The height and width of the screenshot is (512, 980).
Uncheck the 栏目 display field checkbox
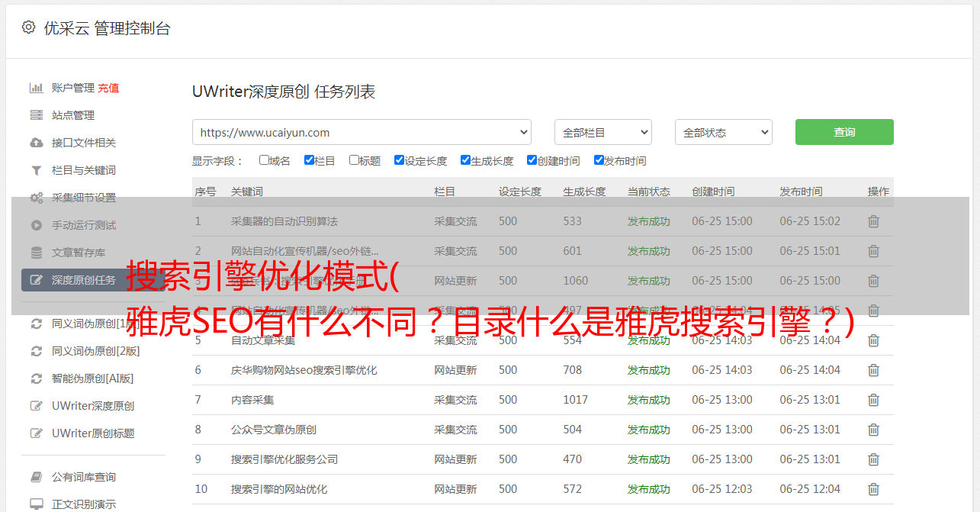[x=309, y=160]
